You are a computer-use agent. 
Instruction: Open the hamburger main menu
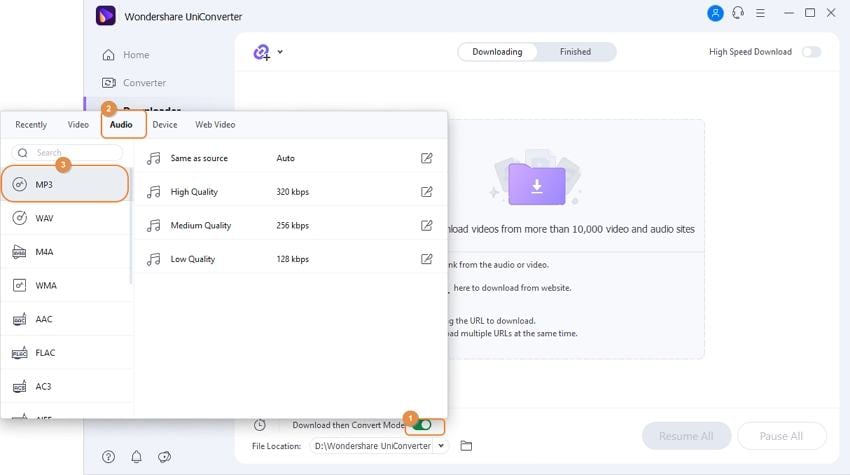point(762,13)
